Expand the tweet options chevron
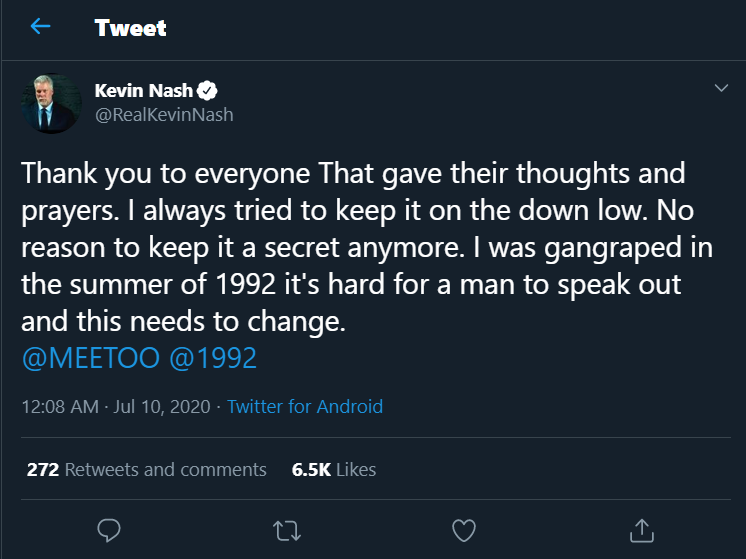 [x=721, y=88]
